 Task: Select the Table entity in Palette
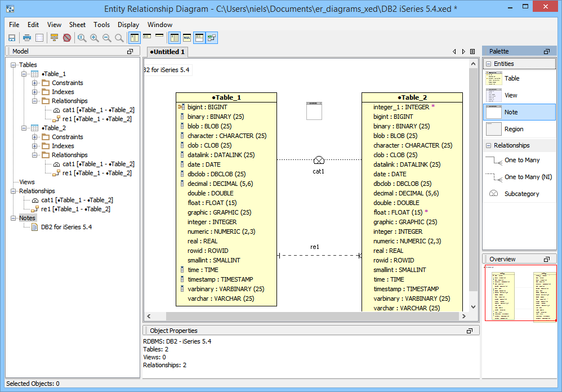coord(511,78)
